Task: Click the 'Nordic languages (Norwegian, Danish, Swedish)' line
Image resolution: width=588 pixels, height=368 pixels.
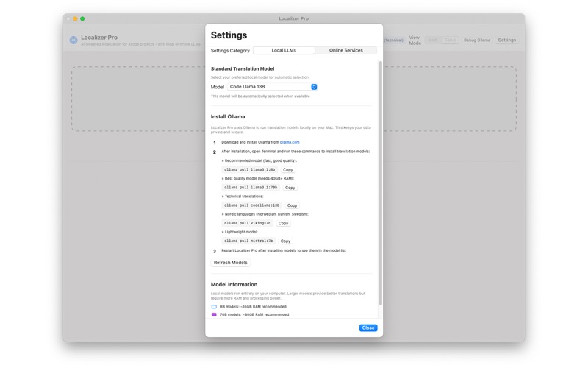Action: pos(265,214)
